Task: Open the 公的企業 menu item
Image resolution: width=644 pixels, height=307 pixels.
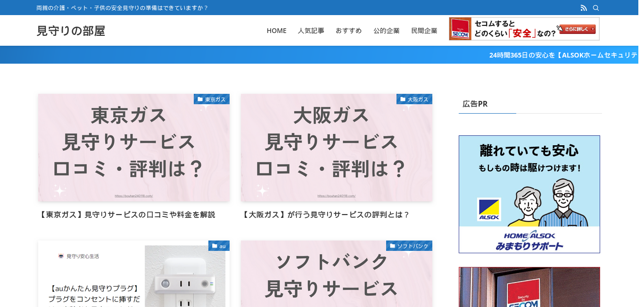Action: (387, 31)
